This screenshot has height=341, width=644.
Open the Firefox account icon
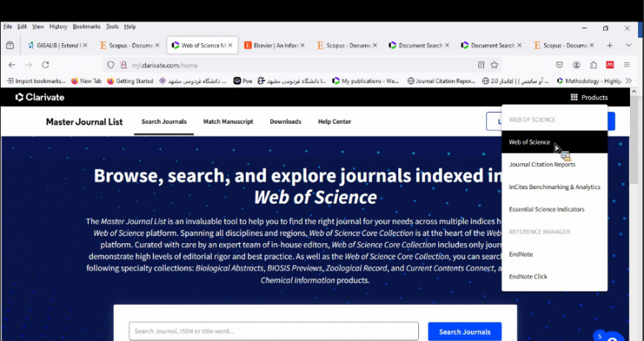coord(577,65)
